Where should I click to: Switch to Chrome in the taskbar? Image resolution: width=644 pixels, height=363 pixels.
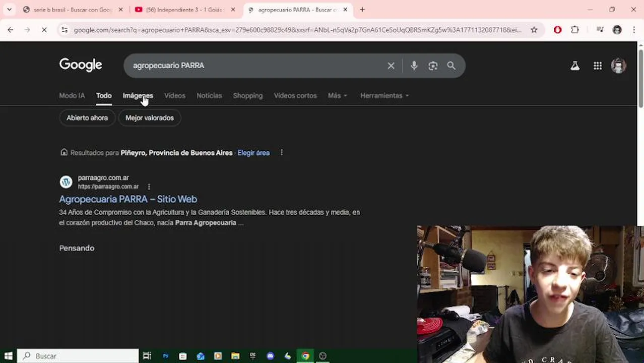click(305, 356)
